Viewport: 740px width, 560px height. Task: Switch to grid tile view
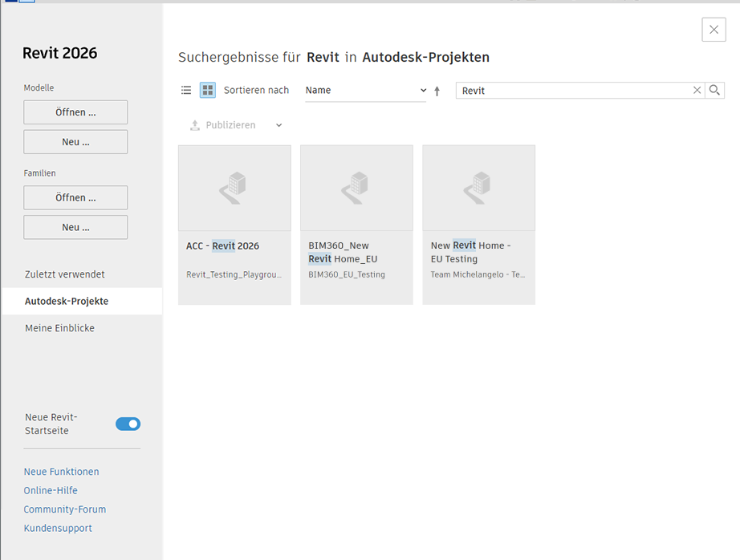click(x=208, y=90)
